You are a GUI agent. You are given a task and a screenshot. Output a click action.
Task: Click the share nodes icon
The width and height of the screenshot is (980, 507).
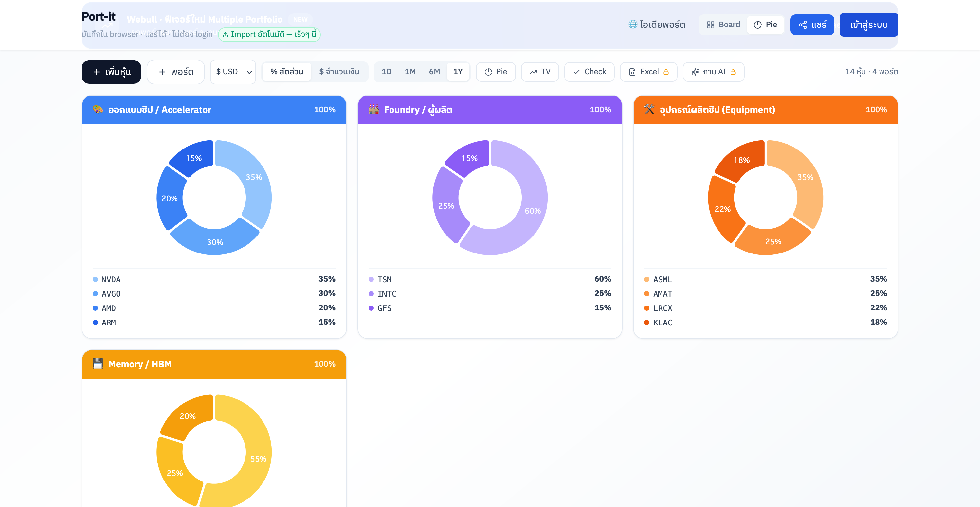(x=803, y=25)
